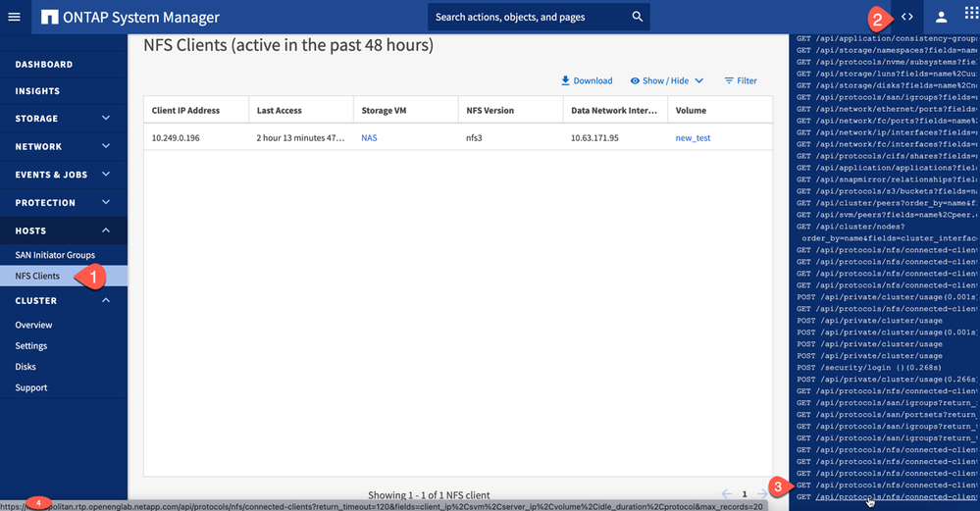Open the new_test volume link
The image size is (980, 511).
coord(693,138)
